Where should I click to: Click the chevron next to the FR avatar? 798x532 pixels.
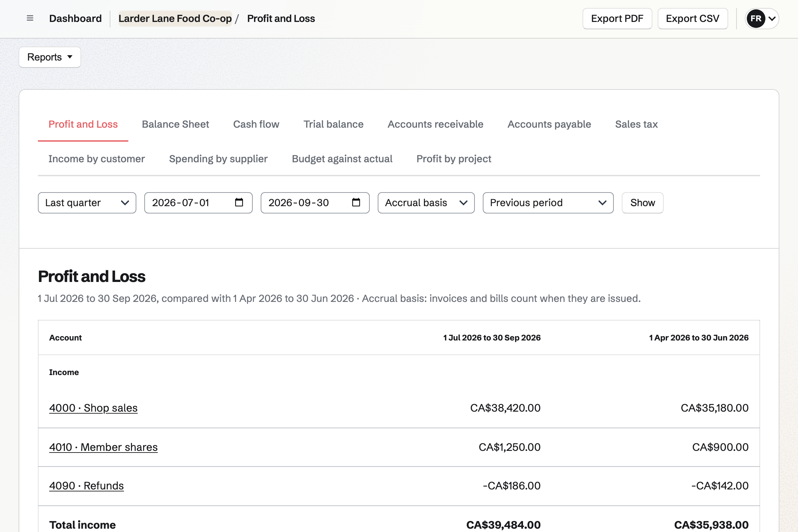pos(772,19)
